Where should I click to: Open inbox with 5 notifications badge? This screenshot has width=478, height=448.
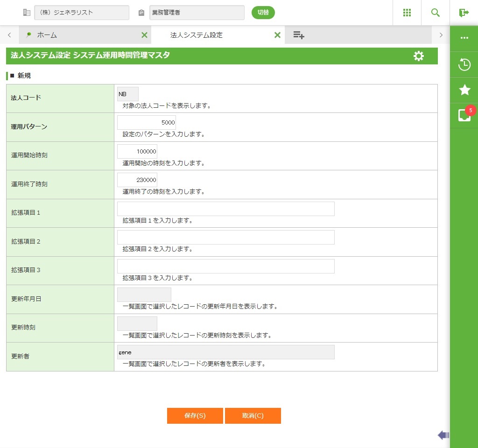(x=464, y=115)
